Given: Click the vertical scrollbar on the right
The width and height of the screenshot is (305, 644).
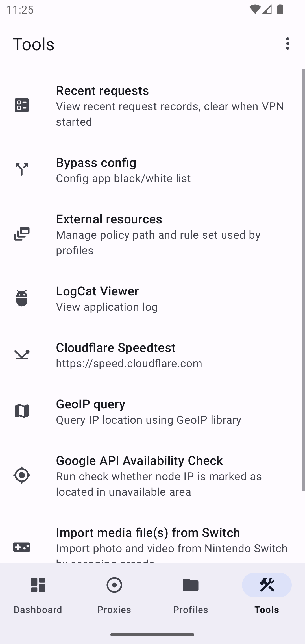Looking at the screenshot, I should coord(303,280).
